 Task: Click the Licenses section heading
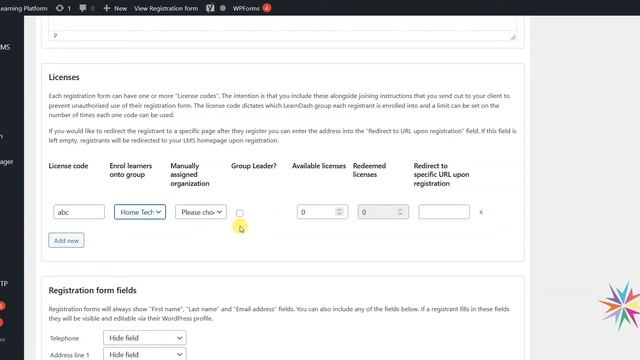tap(64, 77)
